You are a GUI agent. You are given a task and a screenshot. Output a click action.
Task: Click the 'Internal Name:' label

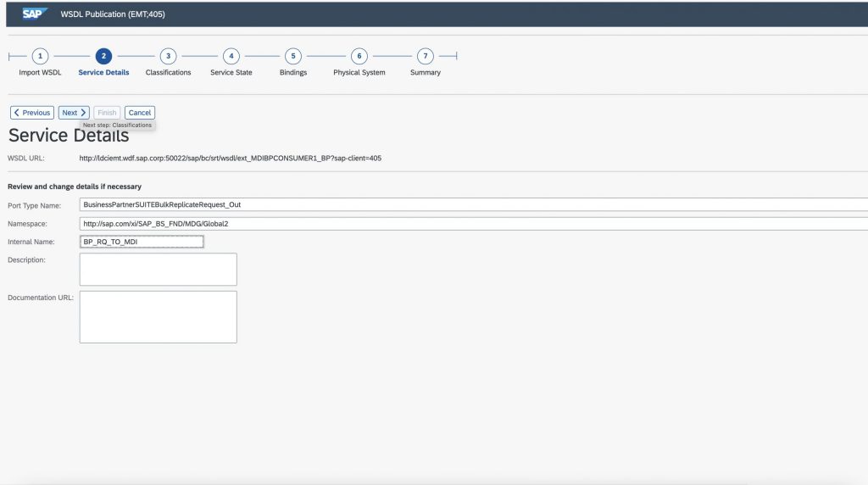click(31, 242)
